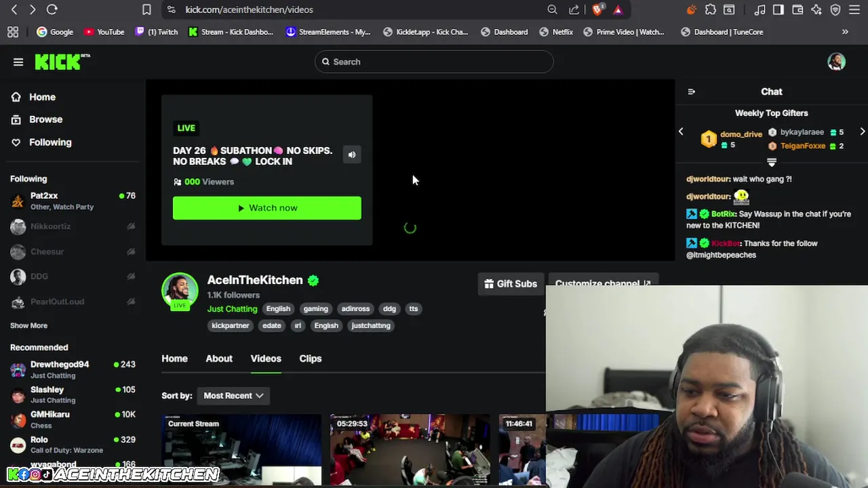The height and width of the screenshot is (488, 868).
Task: Show more bookmarks with double chevron
Action: click(845, 32)
